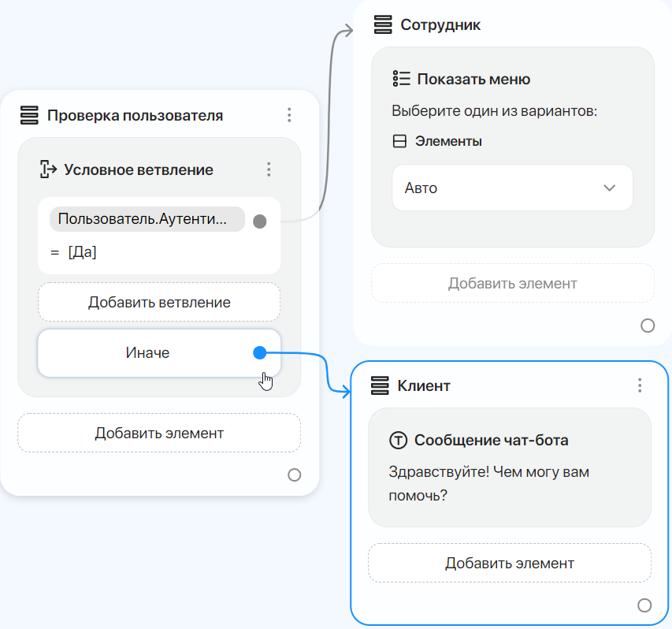Click the Показать меню list icon
The height and width of the screenshot is (629, 672).
pos(402,80)
